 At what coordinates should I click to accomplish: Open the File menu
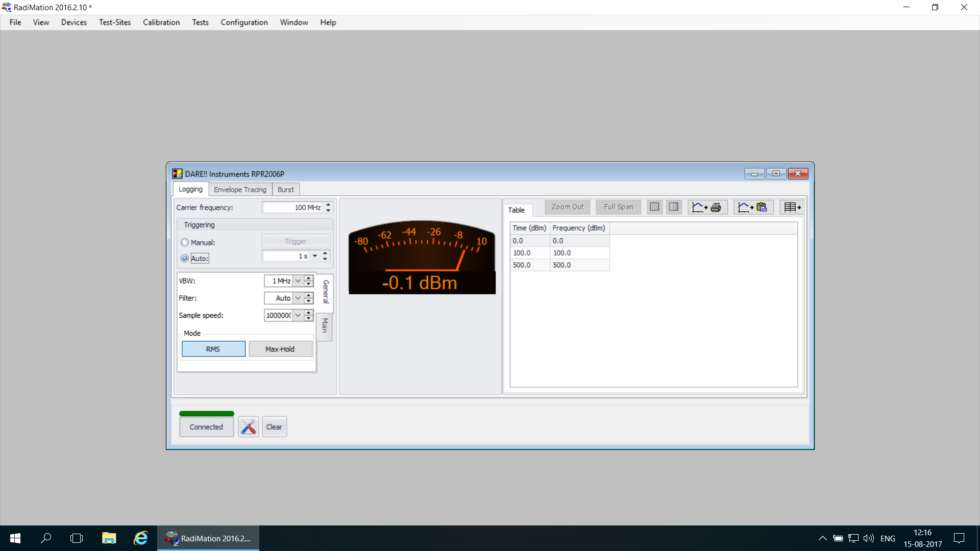pos(15,22)
